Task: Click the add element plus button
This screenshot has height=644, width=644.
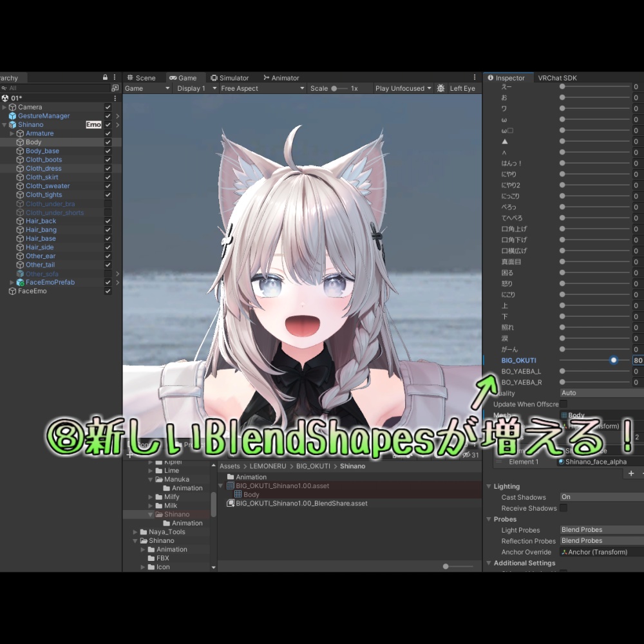Action: point(630,473)
